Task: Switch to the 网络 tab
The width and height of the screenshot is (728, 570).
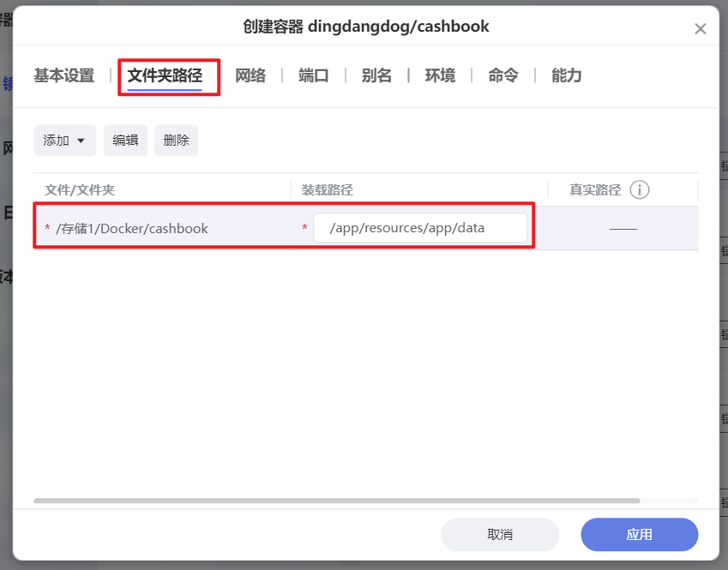Action: click(250, 75)
